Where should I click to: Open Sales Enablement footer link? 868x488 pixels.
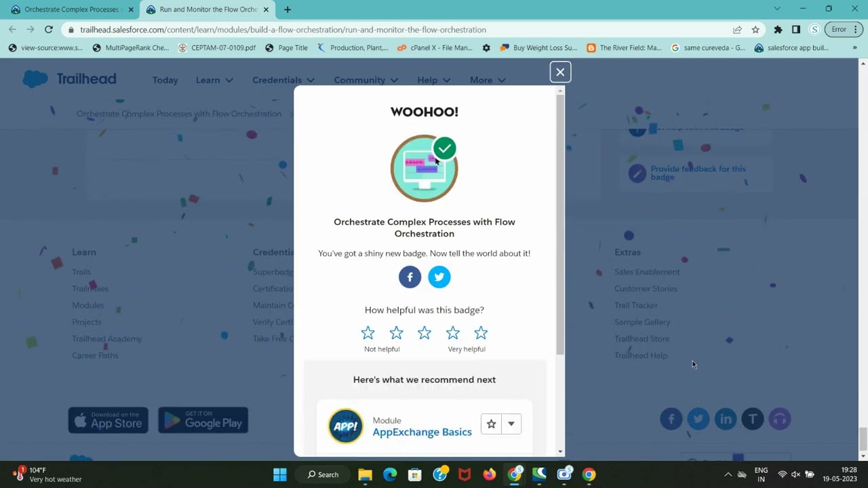coord(647,272)
